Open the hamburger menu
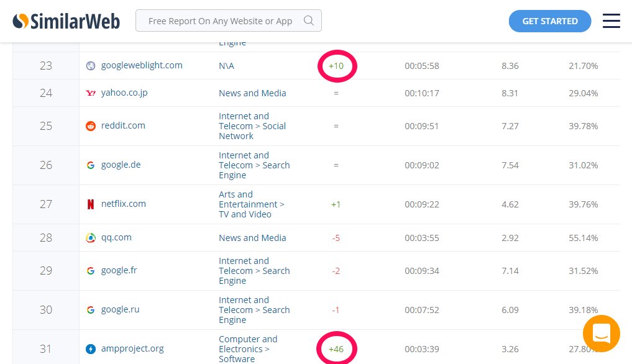The width and height of the screenshot is (632, 364). click(611, 20)
